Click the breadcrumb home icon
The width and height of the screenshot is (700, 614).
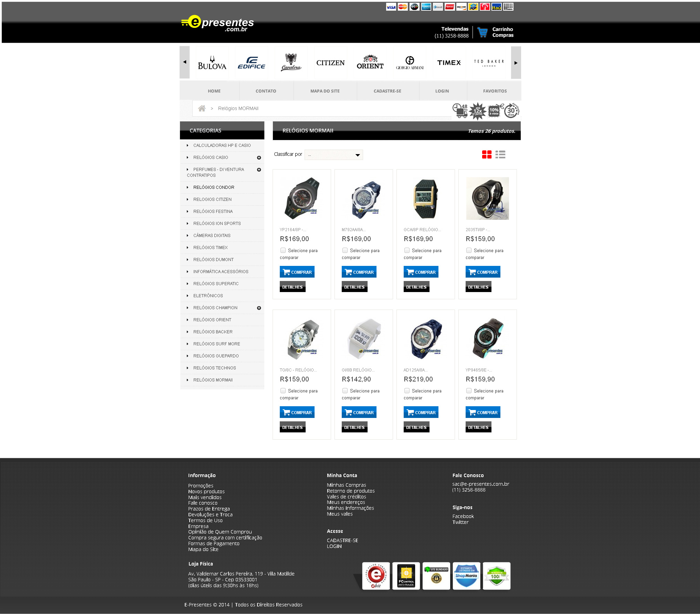coord(202,108)
